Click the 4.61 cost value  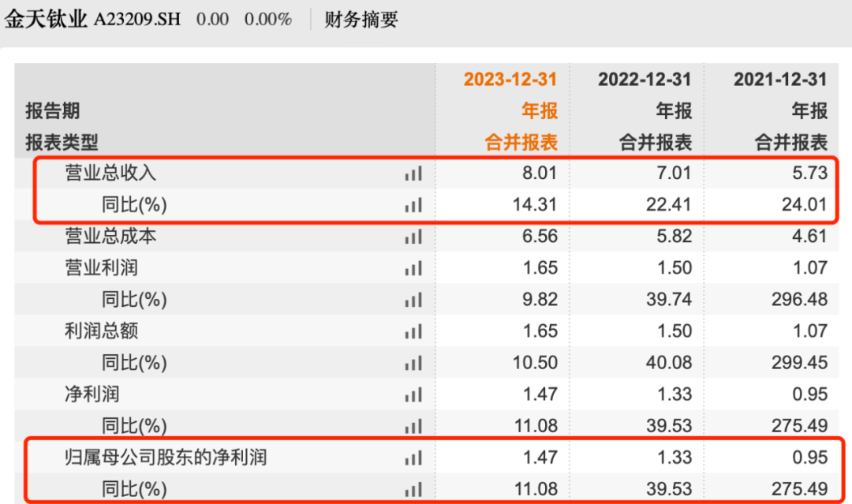[809, 237]
